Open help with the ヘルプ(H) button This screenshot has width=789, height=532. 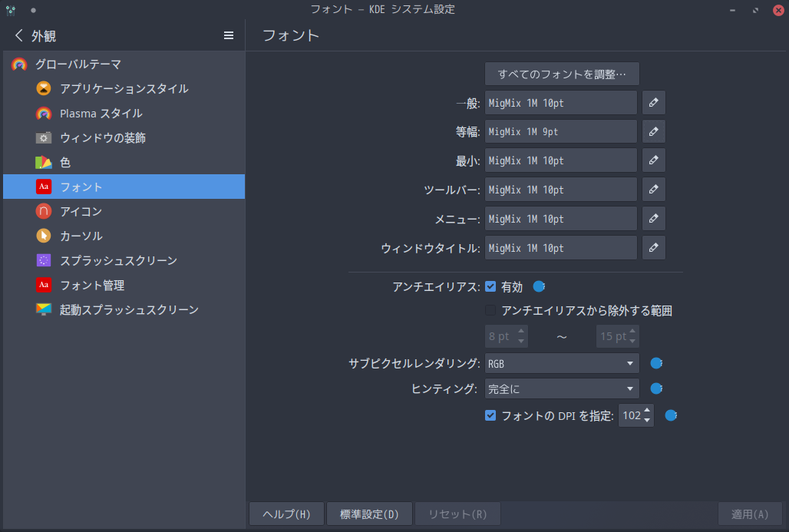pos(287,514)
